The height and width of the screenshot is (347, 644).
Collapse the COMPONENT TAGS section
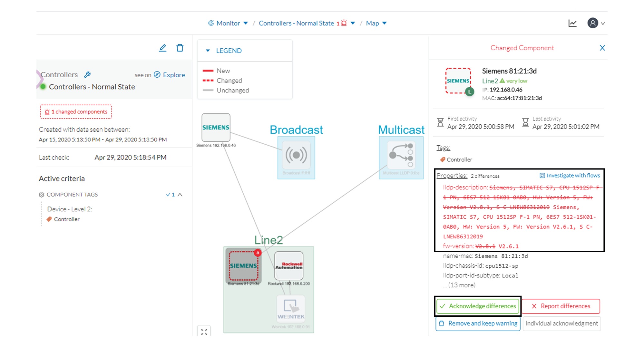(x=180, y=194)
